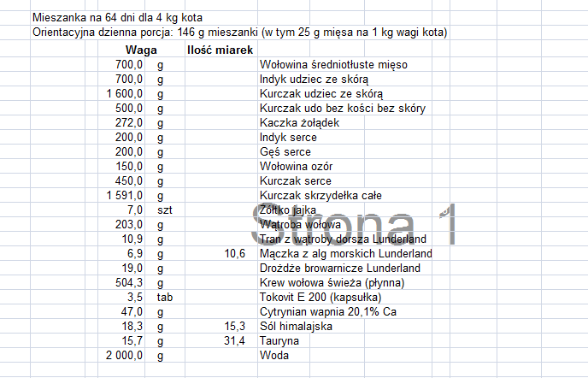The height and width of the screenshot is (378, 588).
Task: Select the weight value 150,0
Action: pos(128,166)
